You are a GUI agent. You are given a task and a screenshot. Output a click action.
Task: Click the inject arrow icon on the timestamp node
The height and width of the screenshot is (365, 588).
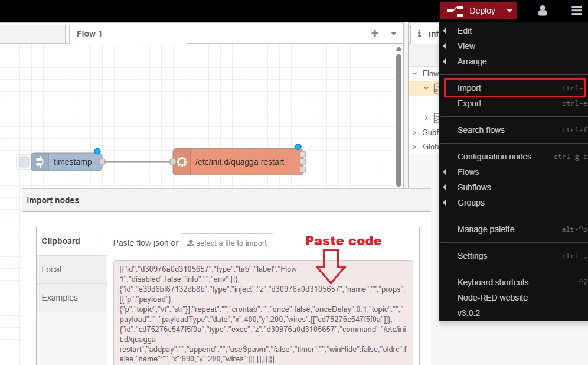point(40,162)
